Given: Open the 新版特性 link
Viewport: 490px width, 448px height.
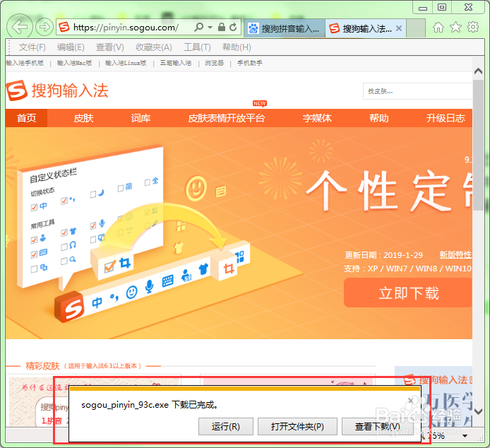Looking at the screenshot, I should 455,255.
